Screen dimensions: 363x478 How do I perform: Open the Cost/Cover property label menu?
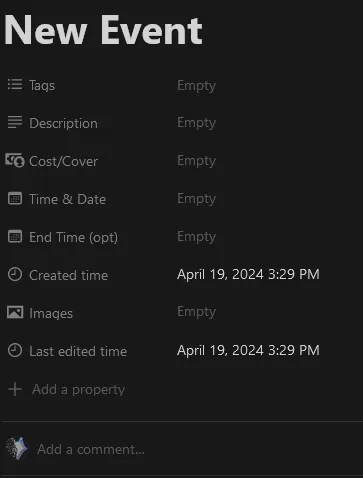coord(63,161)
